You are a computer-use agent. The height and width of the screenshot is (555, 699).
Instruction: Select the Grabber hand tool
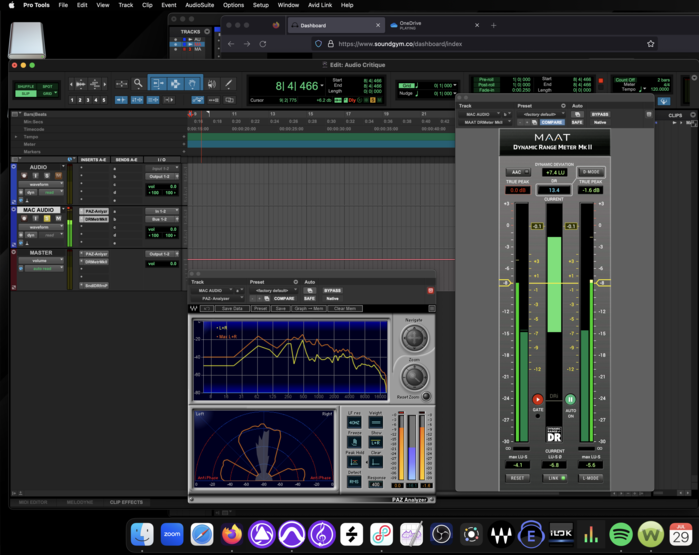(192, 83)
